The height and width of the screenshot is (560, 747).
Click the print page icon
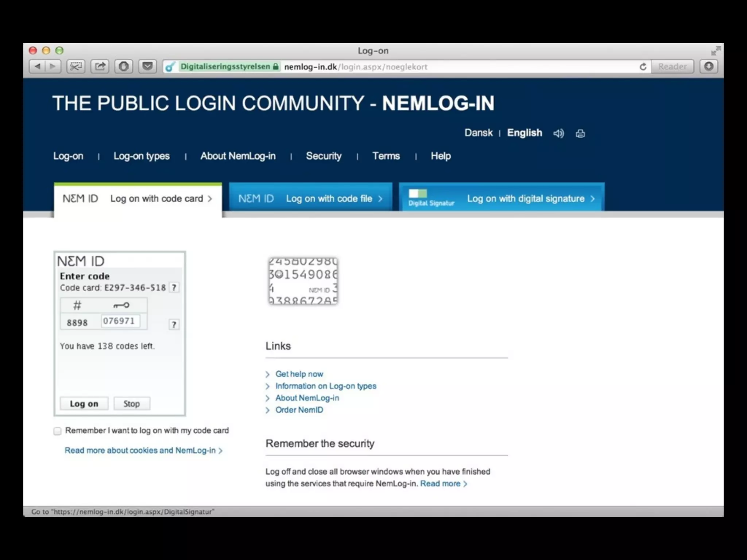(580, 133)
